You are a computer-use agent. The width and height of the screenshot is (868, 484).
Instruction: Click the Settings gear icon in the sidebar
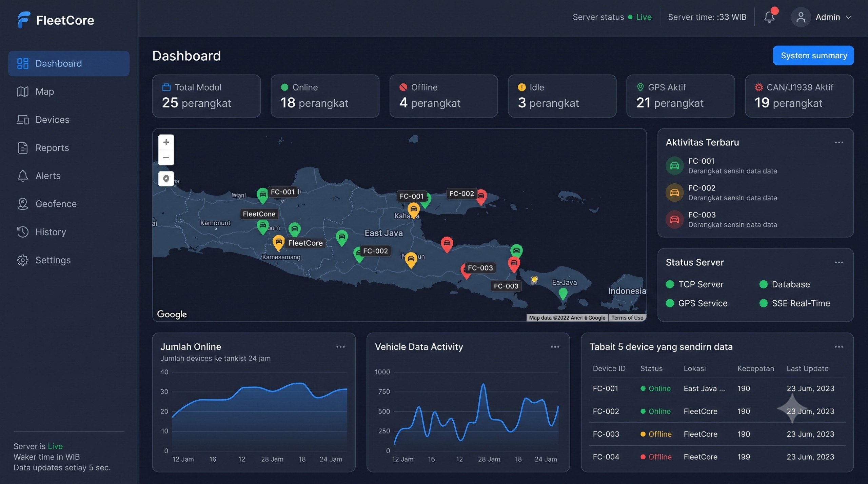click(23, 260)
